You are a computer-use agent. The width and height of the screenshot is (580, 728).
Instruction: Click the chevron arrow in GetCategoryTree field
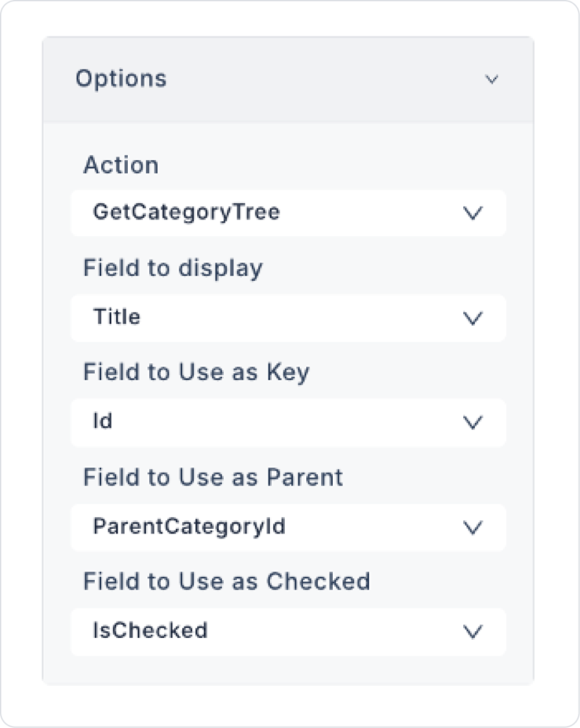(474, 213)
